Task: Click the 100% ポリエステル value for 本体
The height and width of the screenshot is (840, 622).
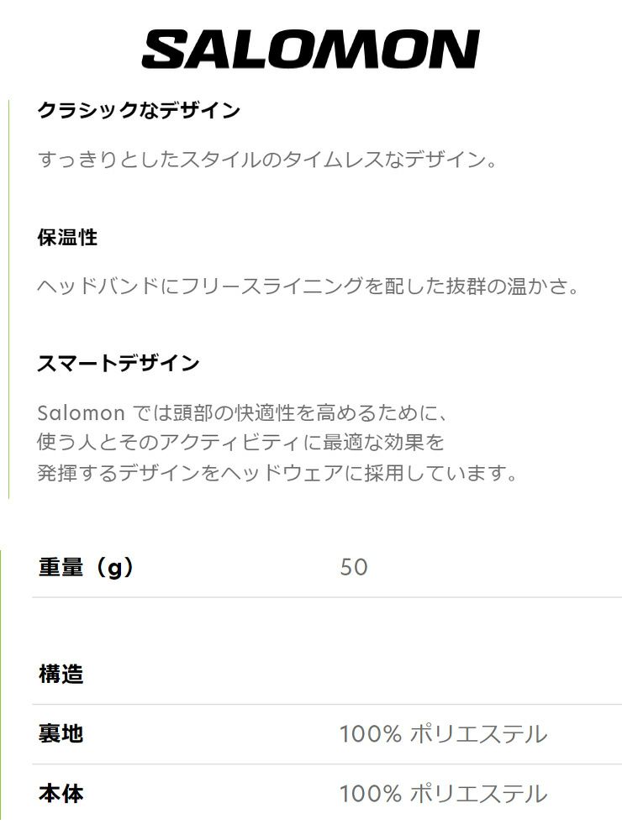Action: click(443, 793)
